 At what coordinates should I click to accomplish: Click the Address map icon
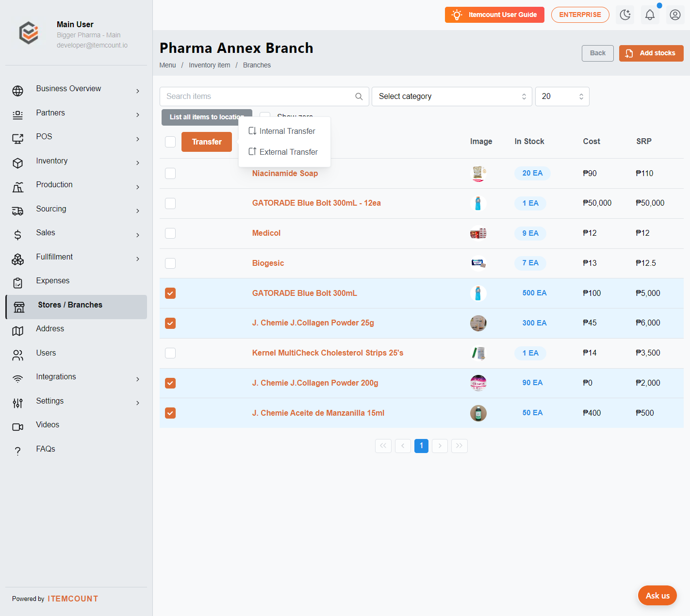coord(18,331)
